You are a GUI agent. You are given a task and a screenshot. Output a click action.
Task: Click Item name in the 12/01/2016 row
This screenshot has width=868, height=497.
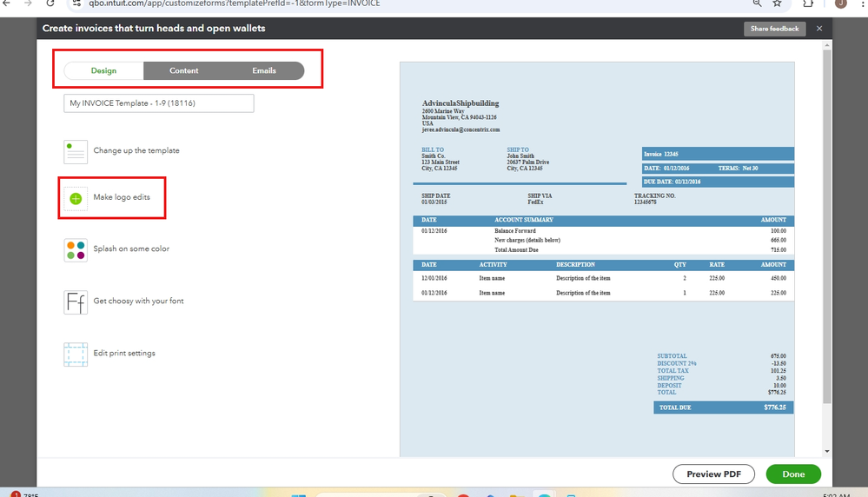(492, 278)
